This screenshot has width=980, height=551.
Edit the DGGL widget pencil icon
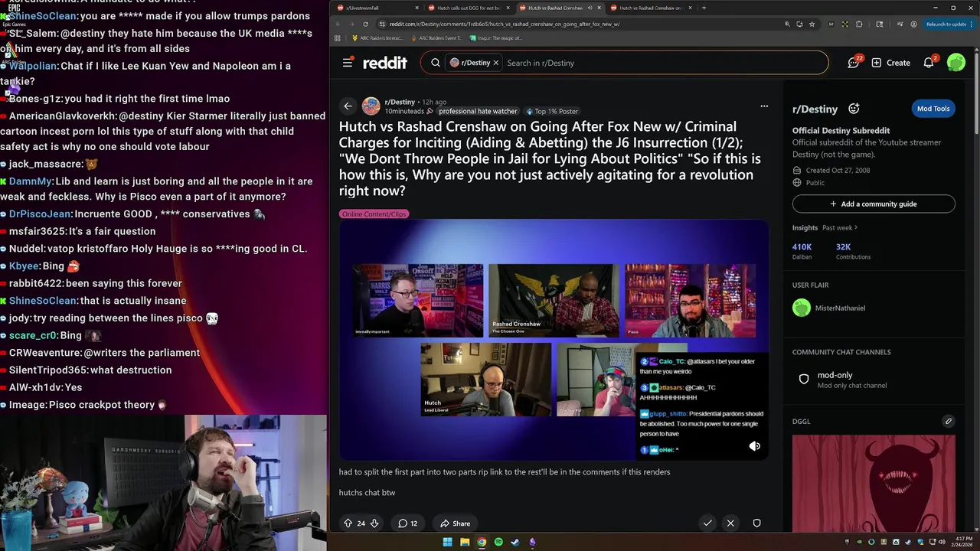949,421
